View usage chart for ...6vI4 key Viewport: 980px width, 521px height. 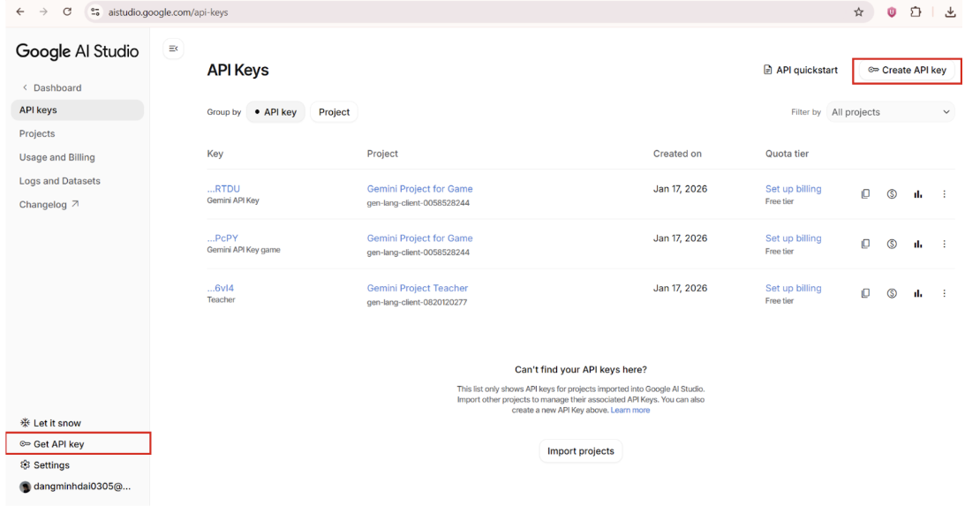coord(918,294)
